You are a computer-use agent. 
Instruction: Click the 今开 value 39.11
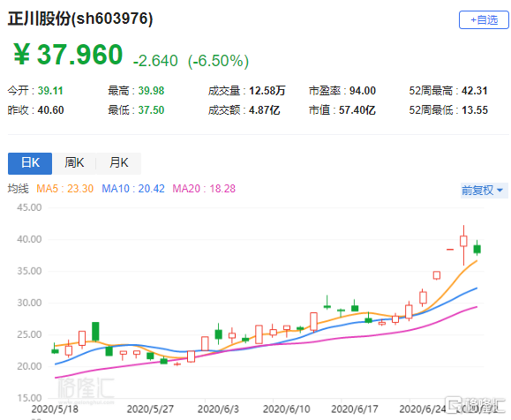50,91
